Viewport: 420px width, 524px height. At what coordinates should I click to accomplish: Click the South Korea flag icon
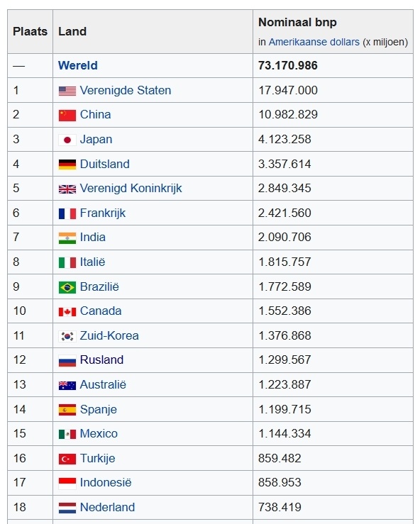67,336
